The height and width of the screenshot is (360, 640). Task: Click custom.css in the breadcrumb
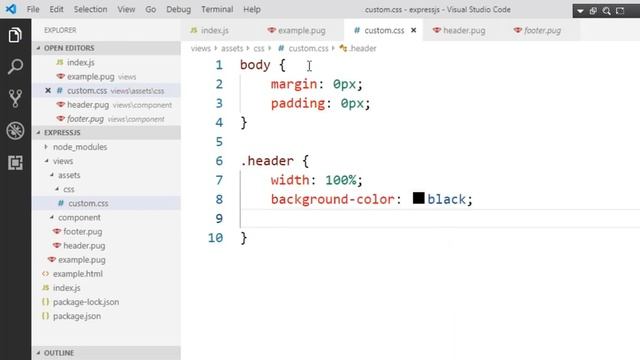click(x=308, y=49)
